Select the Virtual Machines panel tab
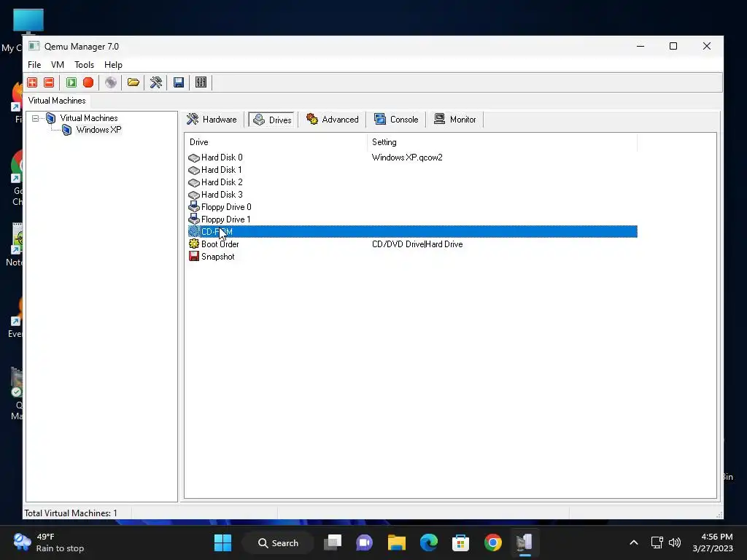Screen dimensions: 747x560 point(57,101)
